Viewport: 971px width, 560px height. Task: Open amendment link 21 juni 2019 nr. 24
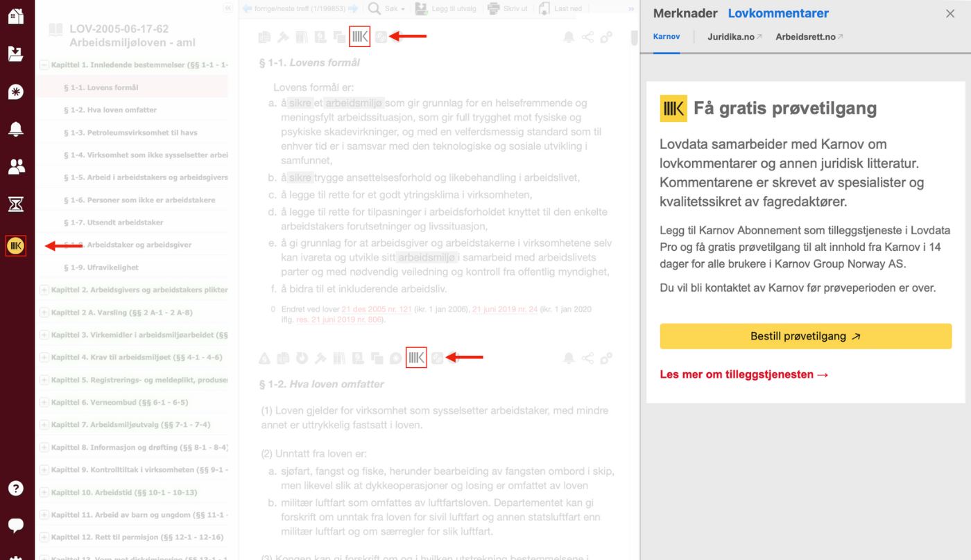pyautogui.click(x=505, y=309)
